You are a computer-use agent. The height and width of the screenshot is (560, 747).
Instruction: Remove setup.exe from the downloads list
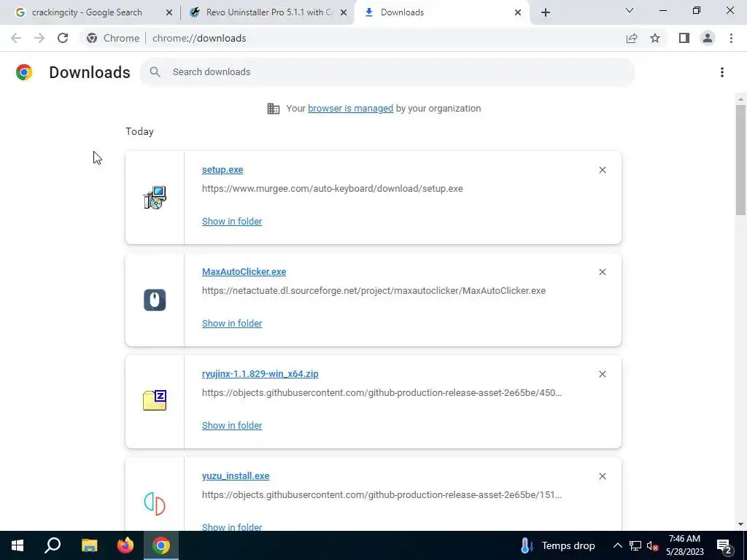pos(603,170)
